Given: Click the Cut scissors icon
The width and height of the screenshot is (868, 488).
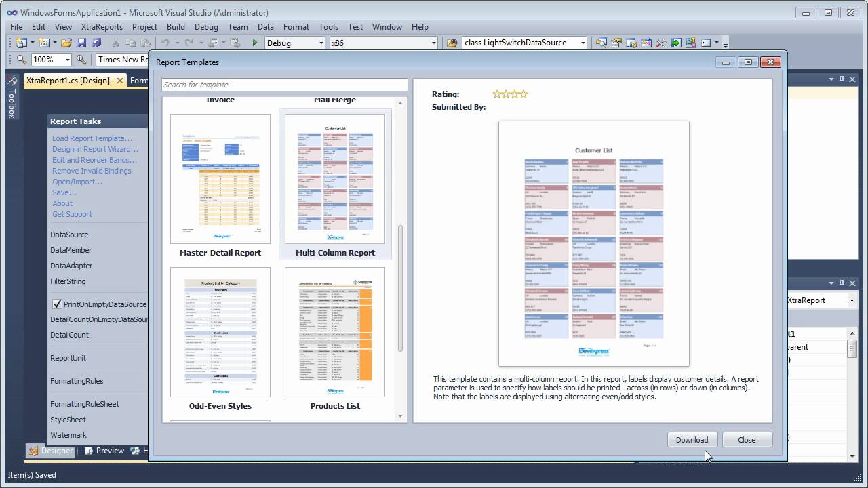Looking at the screenshot, I should click(116, 43).
